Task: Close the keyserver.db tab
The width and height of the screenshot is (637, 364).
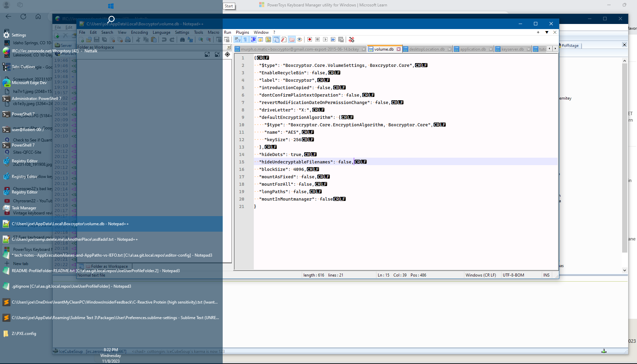Action: click(x=529, y=49)
